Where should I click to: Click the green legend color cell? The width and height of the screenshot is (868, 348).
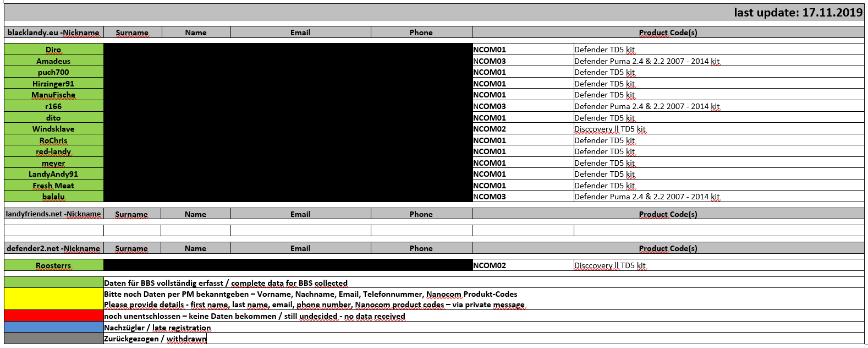[x=53, y=282]
